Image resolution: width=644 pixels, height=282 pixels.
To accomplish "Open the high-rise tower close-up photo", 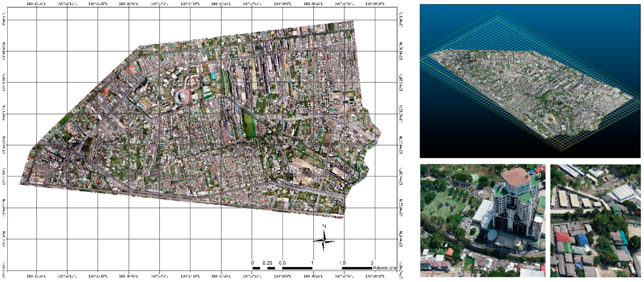I will pyautogui.click(x=483, y=220).
